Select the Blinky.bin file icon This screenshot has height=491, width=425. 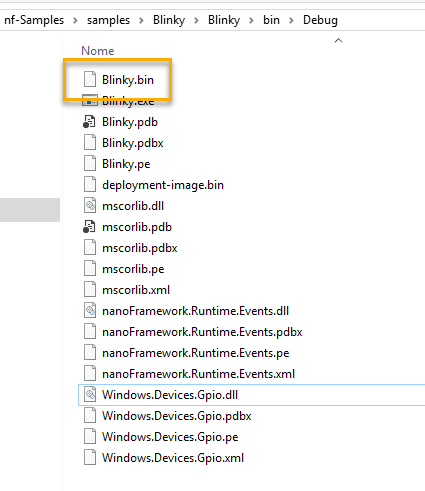(x=90, y=79)
